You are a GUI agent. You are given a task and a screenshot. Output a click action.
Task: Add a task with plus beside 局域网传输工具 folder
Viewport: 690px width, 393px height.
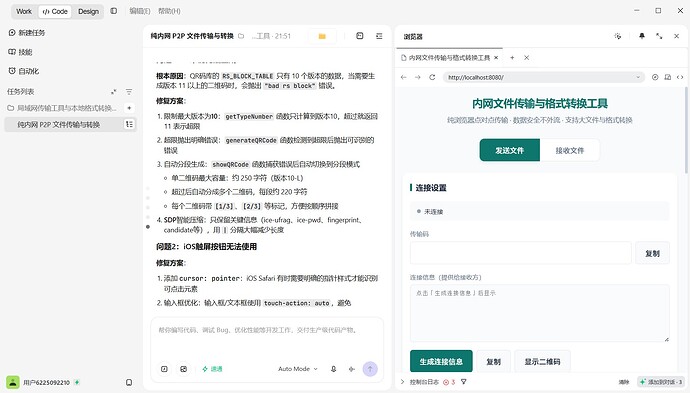tap(129, 108)
